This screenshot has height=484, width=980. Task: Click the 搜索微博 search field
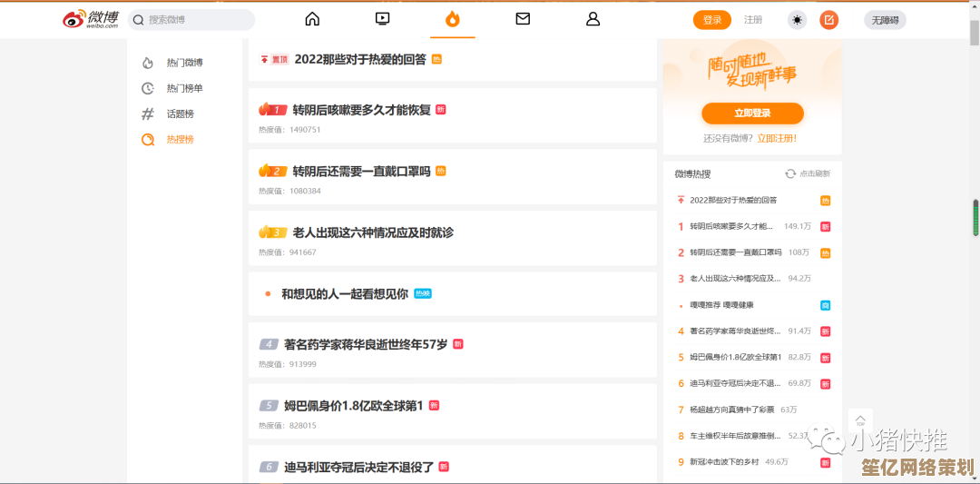195,20
